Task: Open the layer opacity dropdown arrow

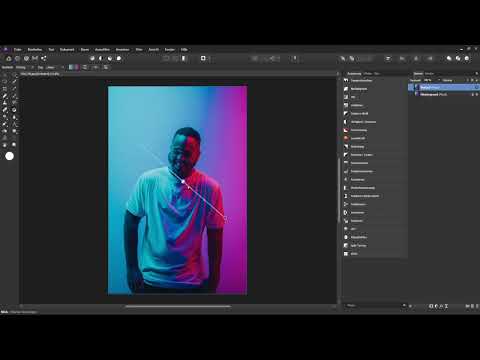Action: pos(439,80)
